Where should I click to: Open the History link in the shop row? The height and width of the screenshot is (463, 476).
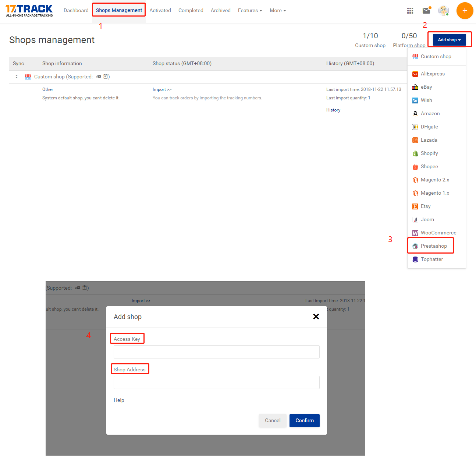(x=333, y=110)
